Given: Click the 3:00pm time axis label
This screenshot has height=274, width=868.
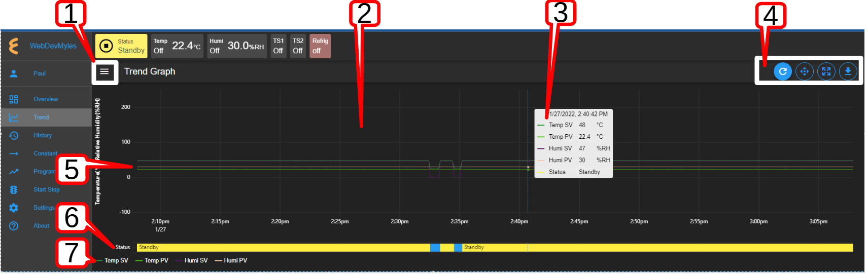Looking at the screenshot, I should 758,222.
